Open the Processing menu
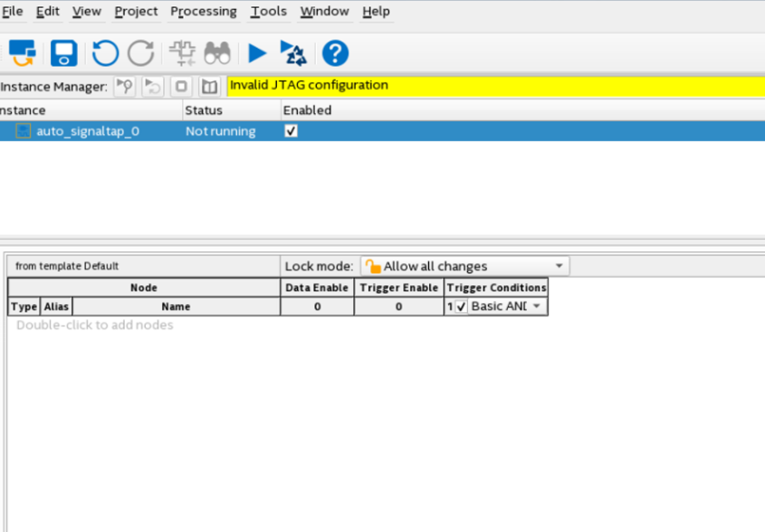Viewport: 765px width, 532px height. click(203, 12)
